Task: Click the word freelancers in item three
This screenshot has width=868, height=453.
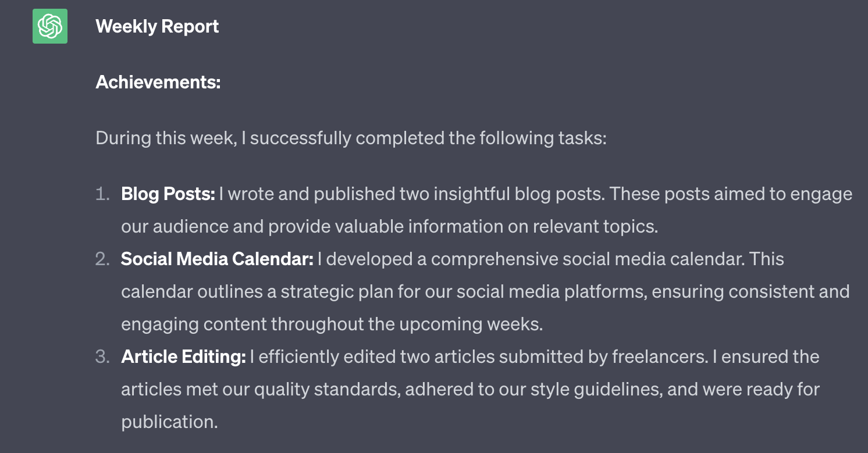Action: point(660,356)
